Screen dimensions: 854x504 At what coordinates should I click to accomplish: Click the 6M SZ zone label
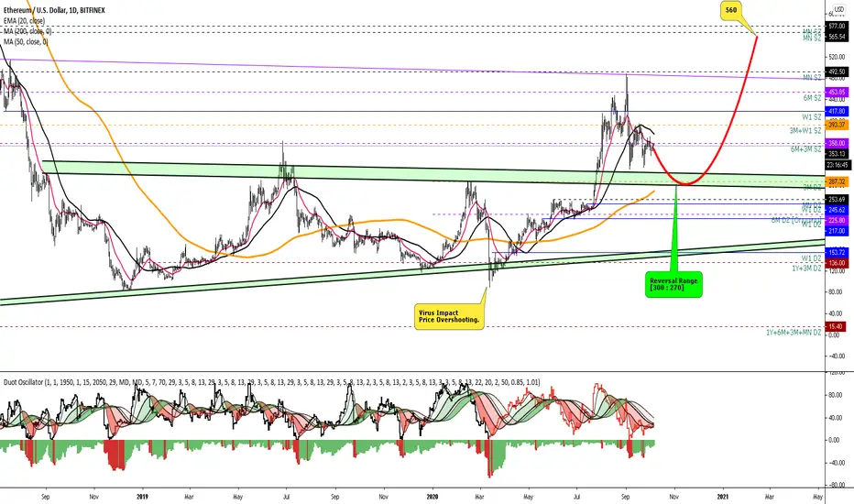tap(812, 98)
